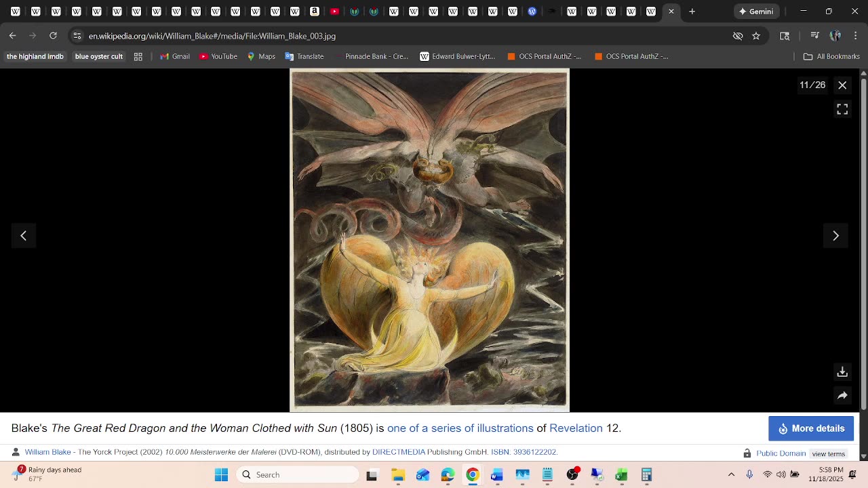
Task: Open Outlook from taskbar
Action: coord(422,474)
